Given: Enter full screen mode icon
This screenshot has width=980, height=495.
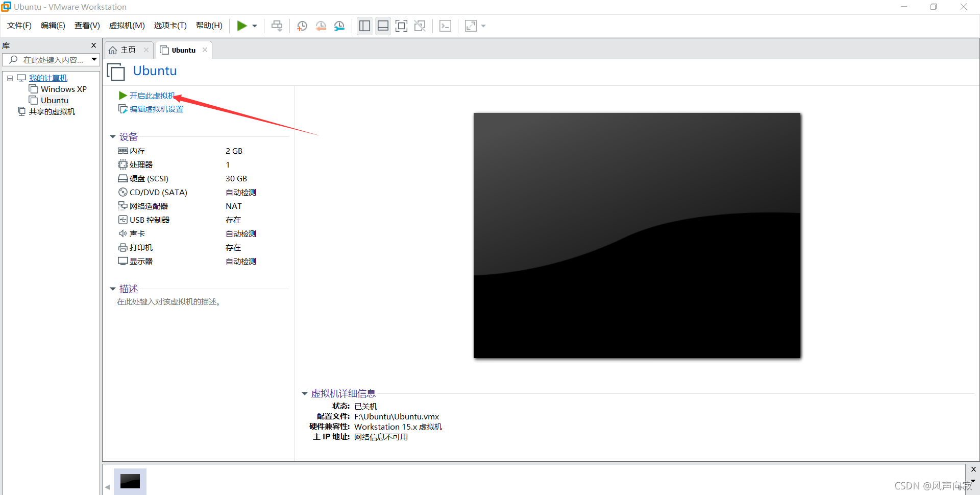Looking at the screenshot, I should pos(401,26).
